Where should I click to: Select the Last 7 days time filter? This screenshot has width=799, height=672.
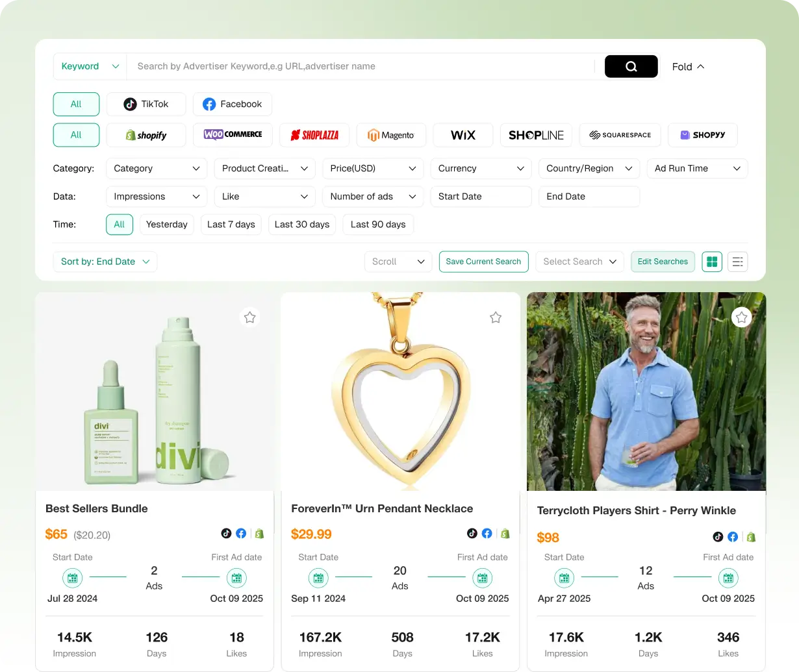click(231, 224)
